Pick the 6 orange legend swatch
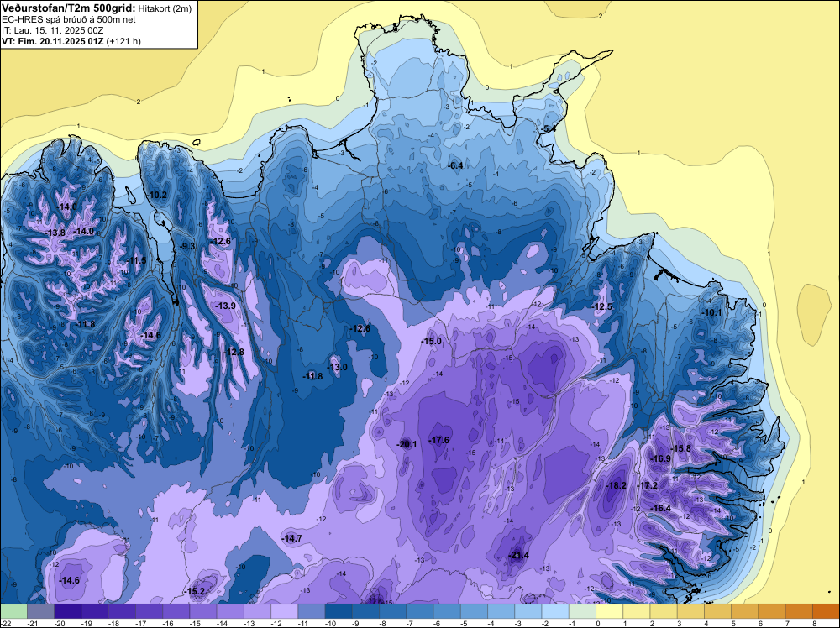 tap(772, 611)
